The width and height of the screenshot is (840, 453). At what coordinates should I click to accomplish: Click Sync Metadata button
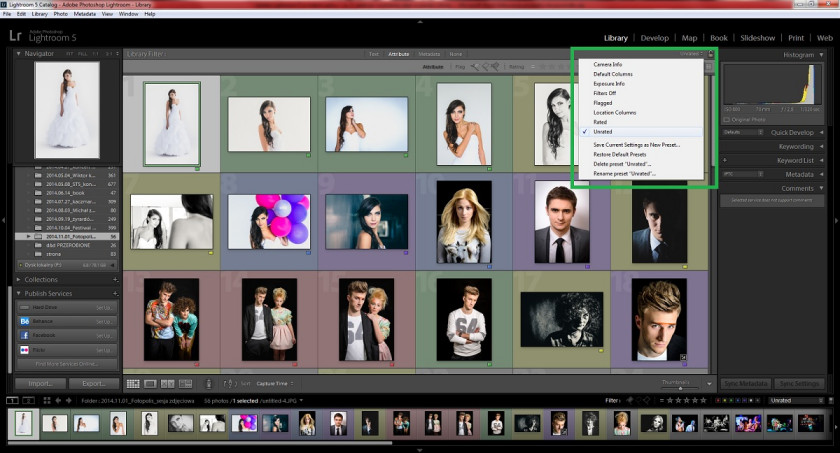point(746,383)
